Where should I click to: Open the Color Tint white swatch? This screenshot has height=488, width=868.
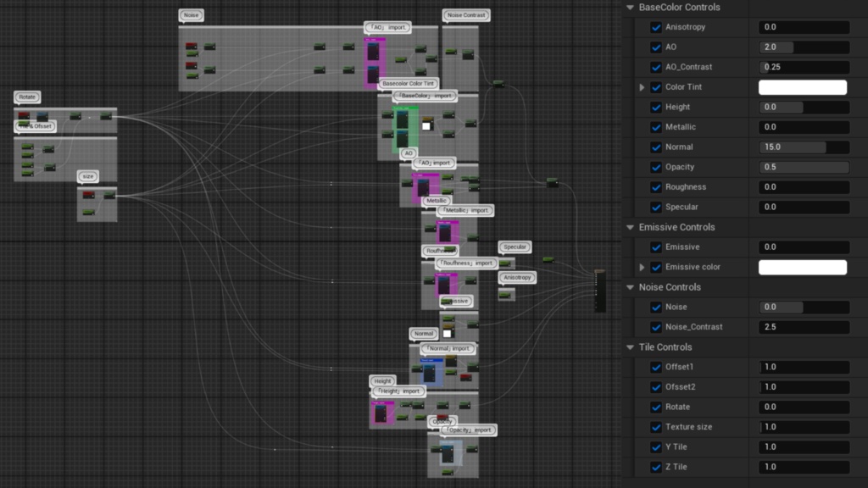(x=803, y=87)
